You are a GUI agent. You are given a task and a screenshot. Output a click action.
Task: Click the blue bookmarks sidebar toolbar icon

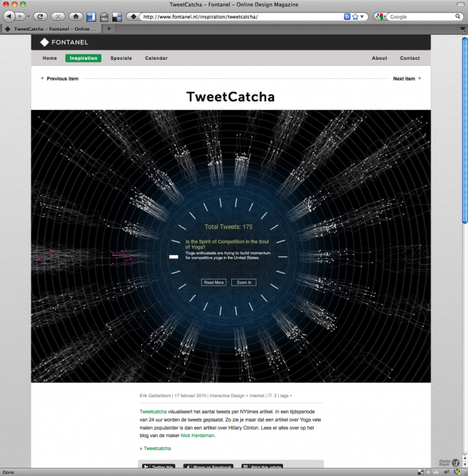click(91, 17)
